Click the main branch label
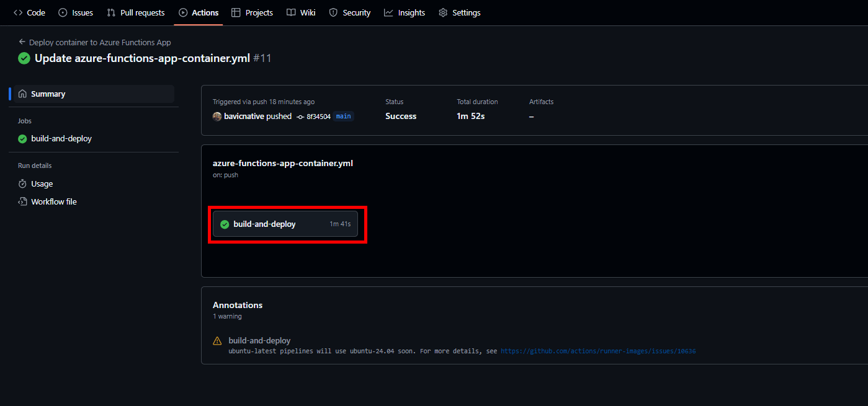 (x=343, y=117)
